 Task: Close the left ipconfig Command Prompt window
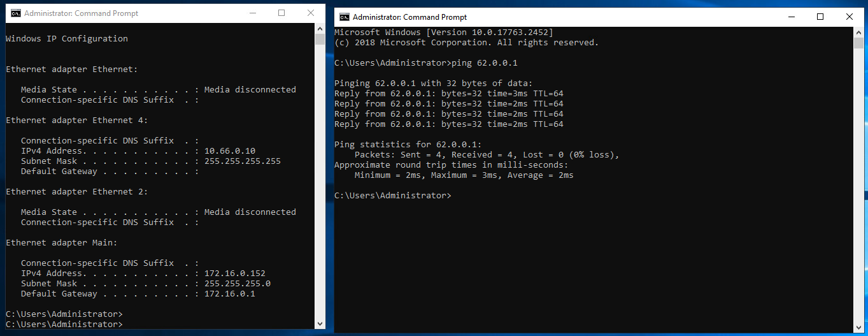coord(311,13)
